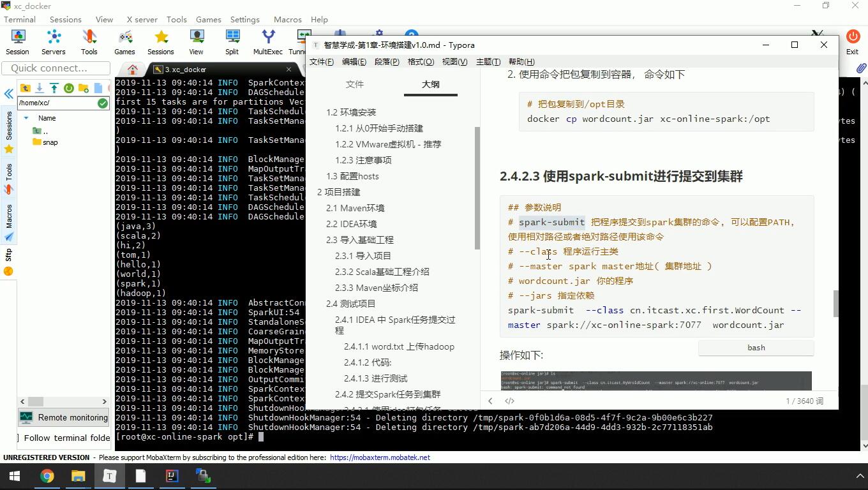Click file panel scrollbar left arrow

tap(22, 401)
